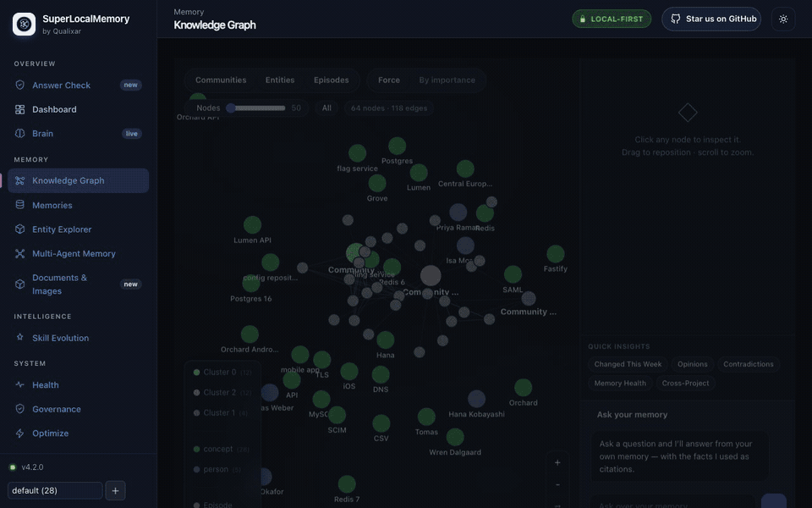The width and height of the screenshot is (812, 508).
Task: Toggle Cluster 1 in the legend
Action: pyautogui.click(x=221, y=412)
